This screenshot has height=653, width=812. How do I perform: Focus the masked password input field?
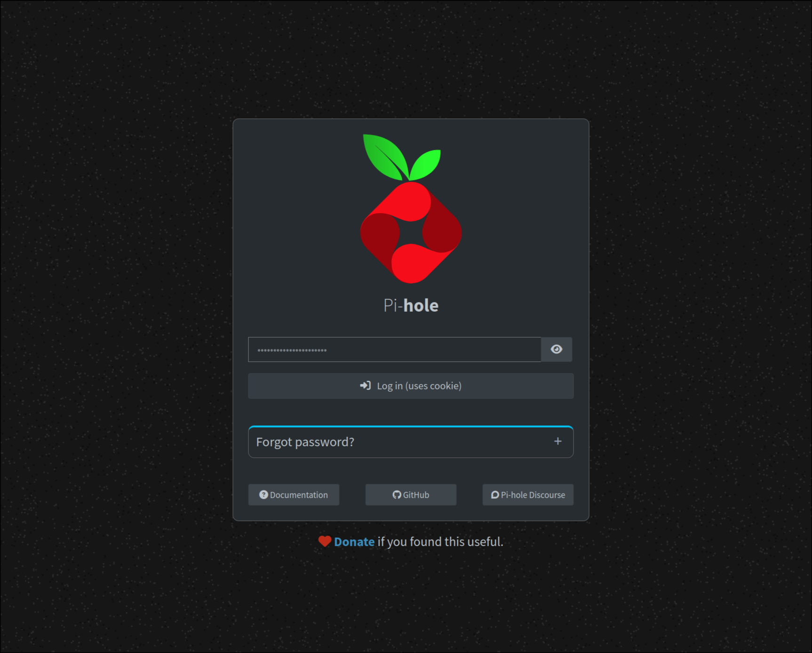coord(394,349)
